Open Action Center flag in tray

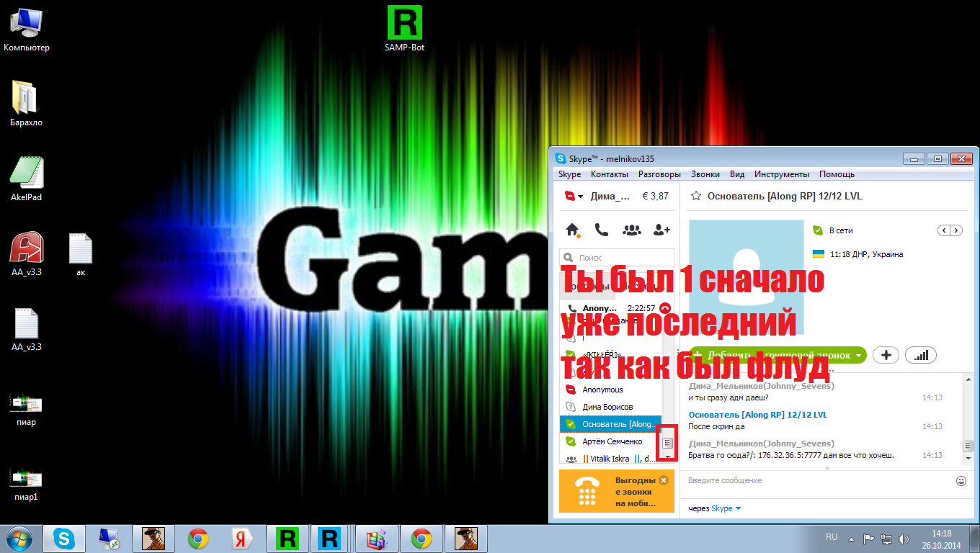tap(869, 539)
